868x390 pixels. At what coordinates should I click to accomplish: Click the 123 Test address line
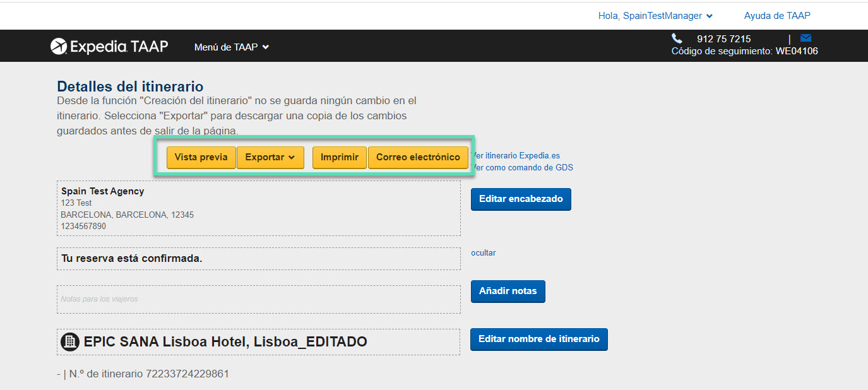pyautogui.click(x=76, y=203)
